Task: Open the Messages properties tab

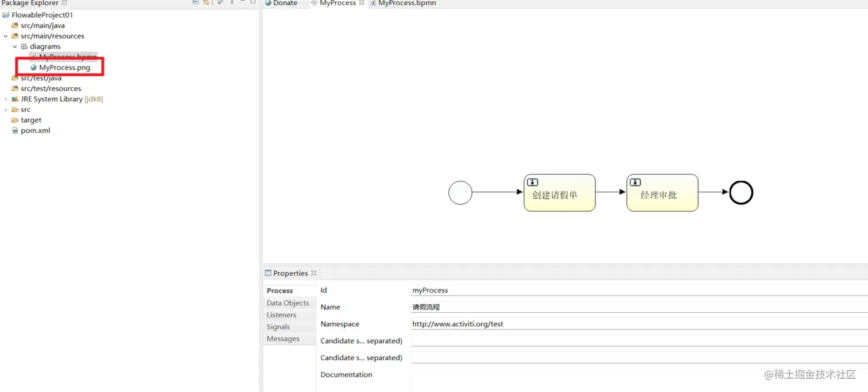Action: (289, 339)
